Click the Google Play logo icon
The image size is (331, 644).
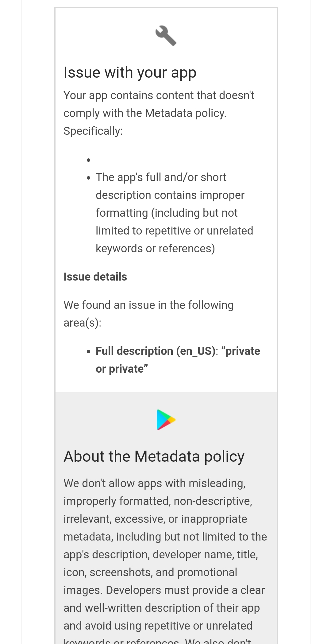coord(166,420)
